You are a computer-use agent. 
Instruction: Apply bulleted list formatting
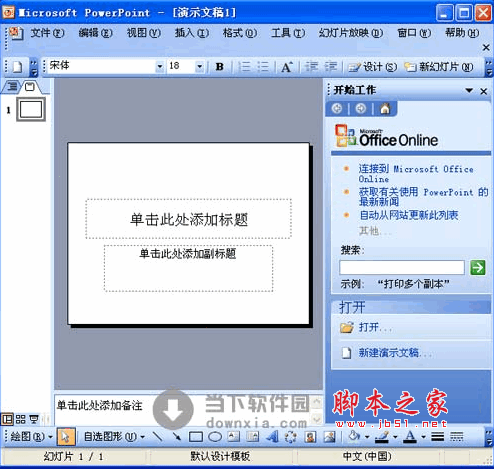tap(263, 67)
